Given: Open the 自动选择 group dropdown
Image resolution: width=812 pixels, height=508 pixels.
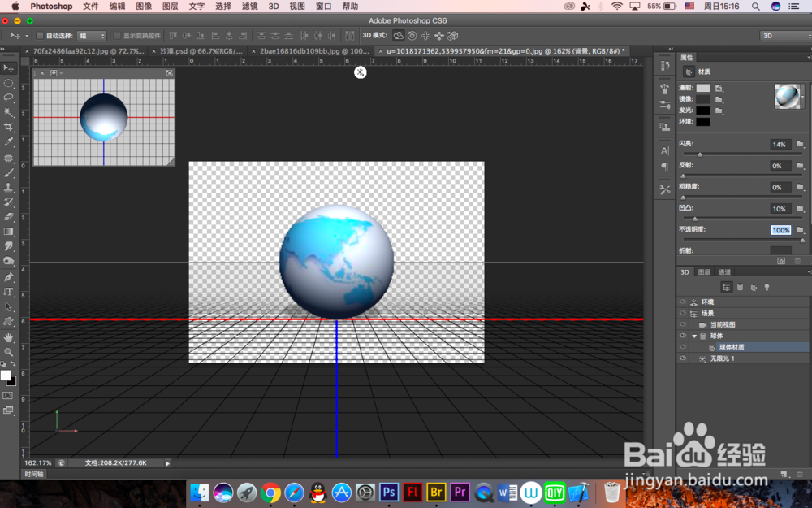Looking at the screenshot, I should pos(92,36).
